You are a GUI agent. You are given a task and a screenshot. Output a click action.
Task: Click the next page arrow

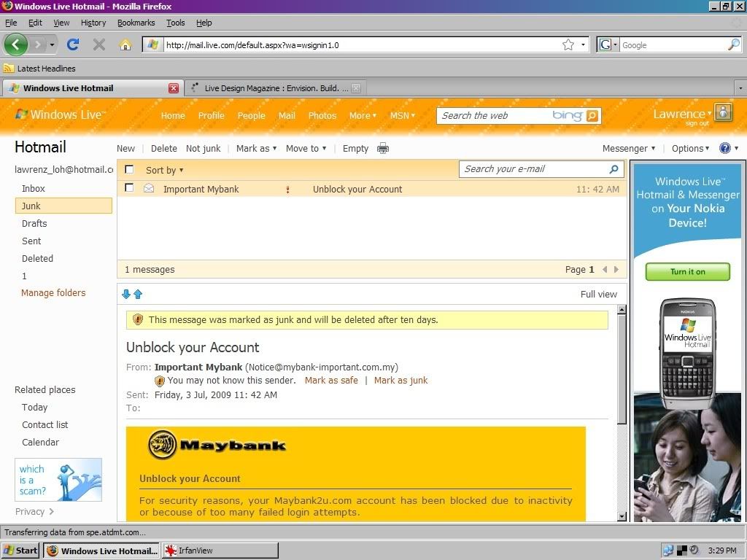pyautogui.click(x=616, y=270)
